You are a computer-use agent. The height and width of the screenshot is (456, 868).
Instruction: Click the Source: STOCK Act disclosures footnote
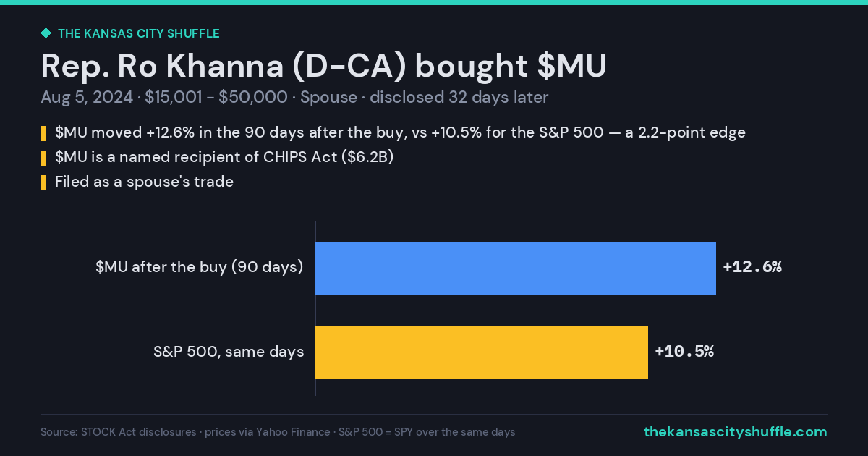tap(278, 432)
